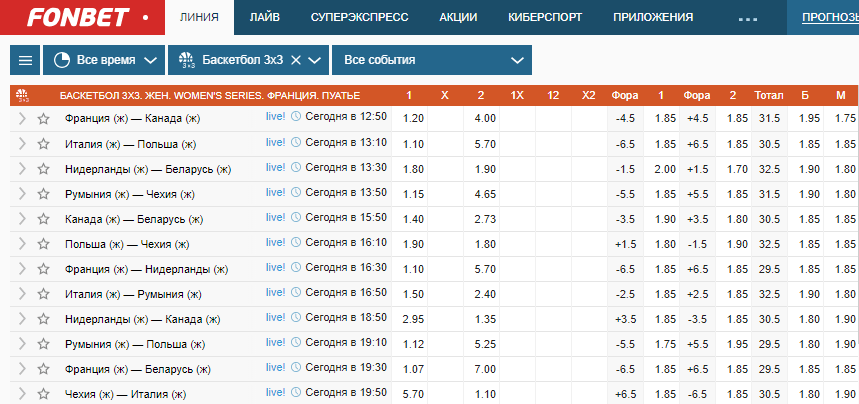Go to the ПРИЛОЖЕНИЯ tab
The image size is (859, 404).
(653, 18)
